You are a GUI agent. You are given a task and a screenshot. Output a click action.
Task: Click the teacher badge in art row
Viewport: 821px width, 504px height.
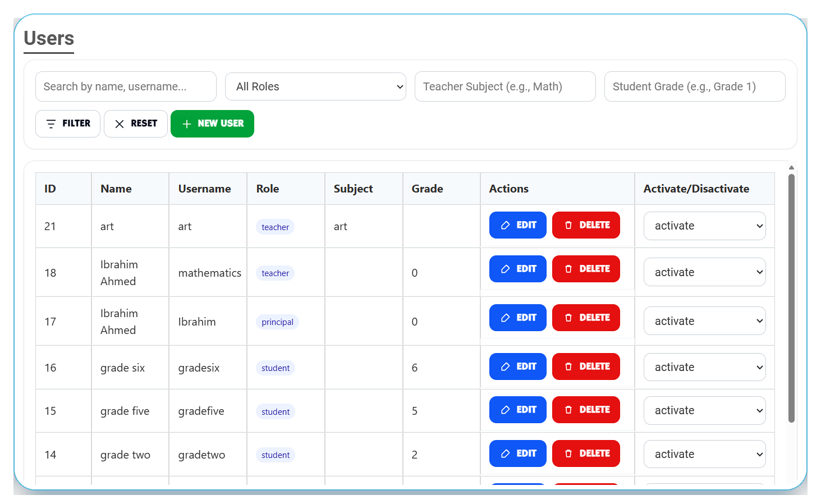point(275,227)
